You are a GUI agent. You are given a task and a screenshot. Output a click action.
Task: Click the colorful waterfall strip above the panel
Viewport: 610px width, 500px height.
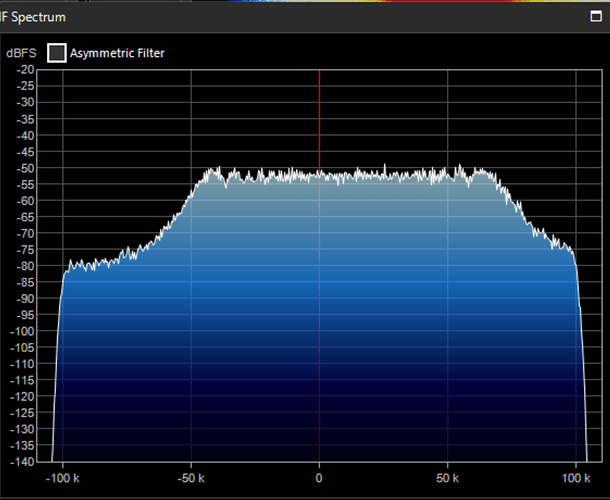tap(300, 2)
